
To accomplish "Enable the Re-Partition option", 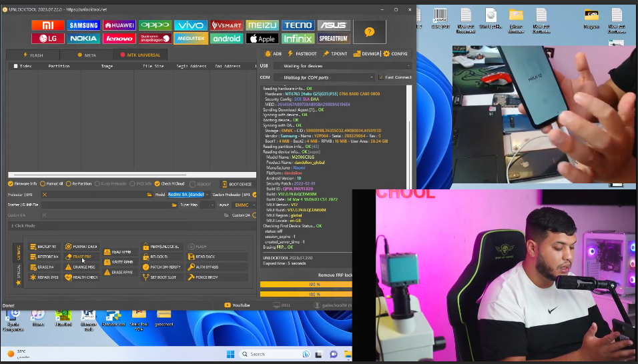I will (79, 183).
